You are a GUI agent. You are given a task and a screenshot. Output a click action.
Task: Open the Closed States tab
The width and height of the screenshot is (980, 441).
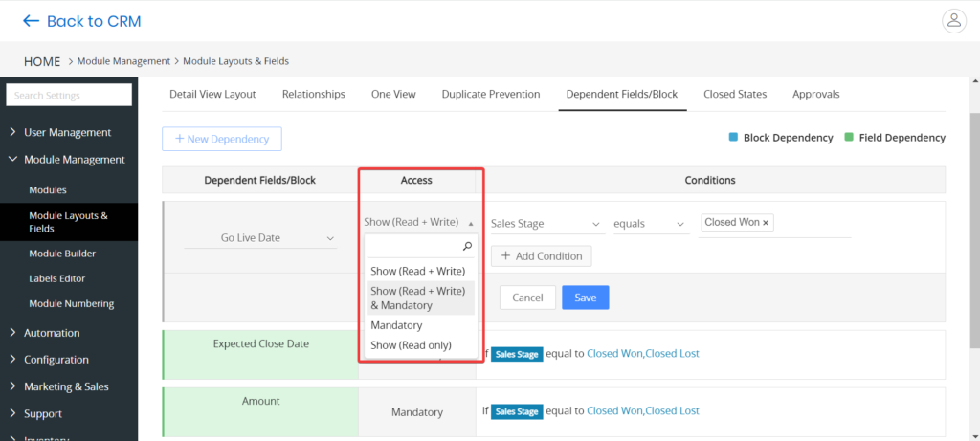coord(735,95)
